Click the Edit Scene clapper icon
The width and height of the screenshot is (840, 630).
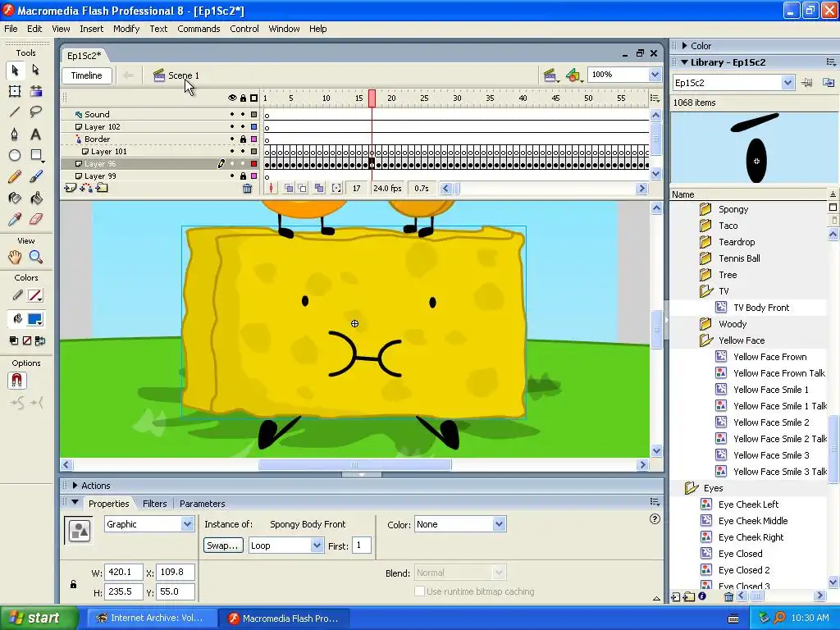pos(550,75)
